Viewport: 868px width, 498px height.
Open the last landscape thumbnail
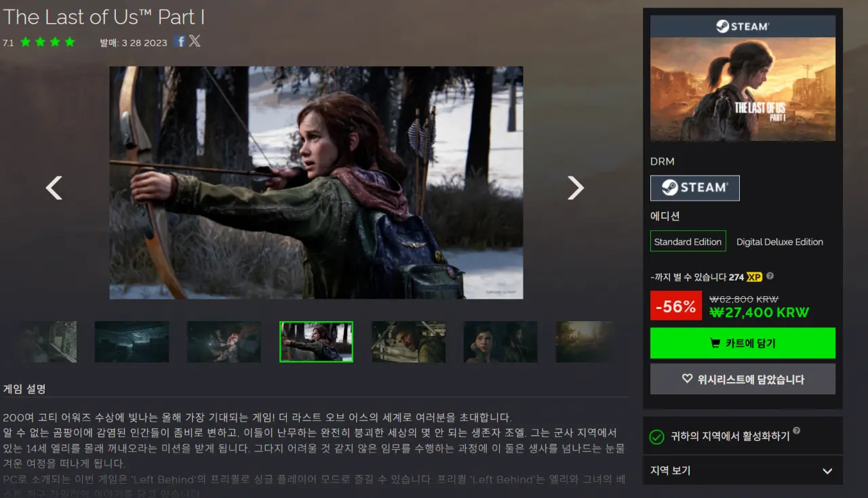tap(585, 341)
